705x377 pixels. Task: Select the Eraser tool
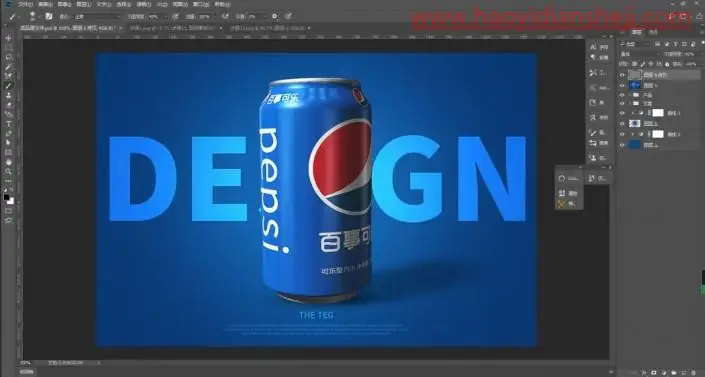9,105
